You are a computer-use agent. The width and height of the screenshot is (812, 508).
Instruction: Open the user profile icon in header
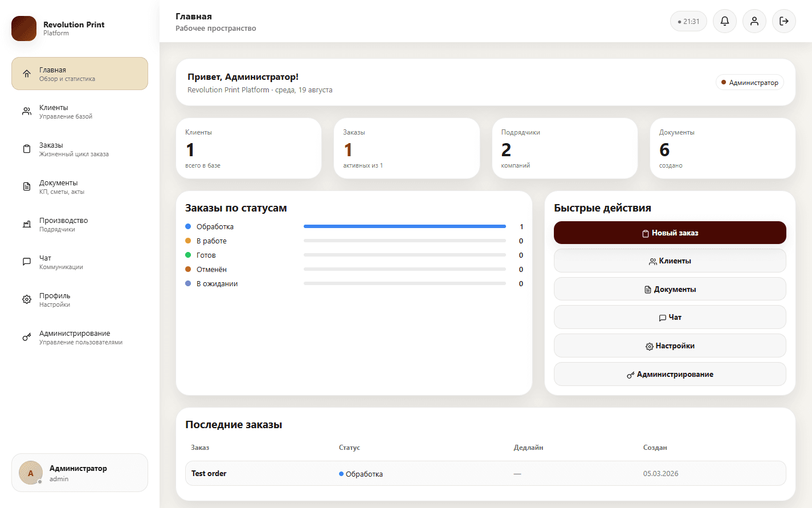(754, 21)
